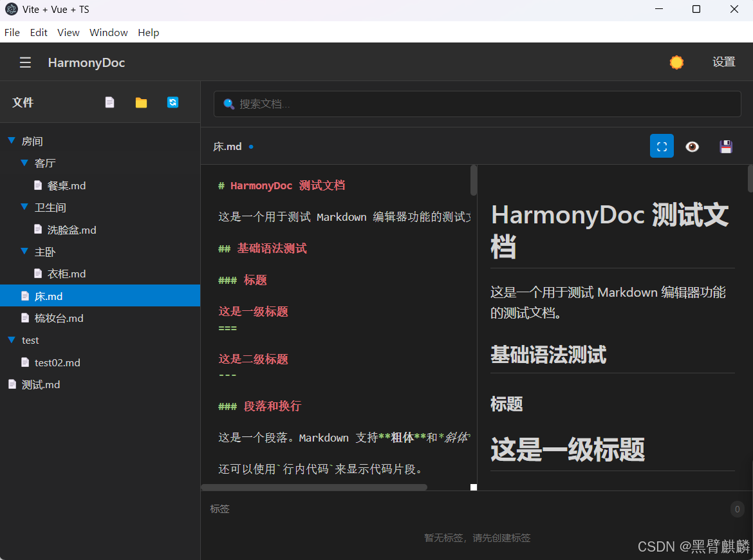Open the Edit menu
The image size is (753, 560).
(39, 33)
